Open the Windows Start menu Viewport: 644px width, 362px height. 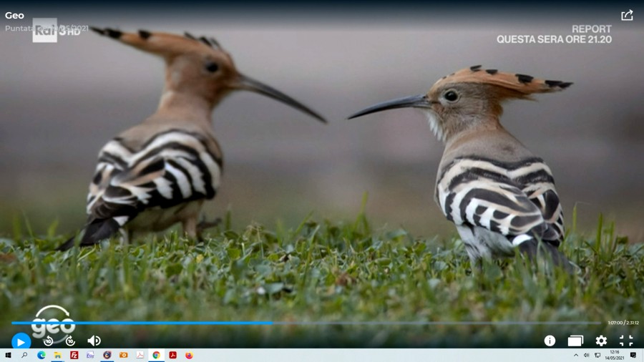coord(8,356)
